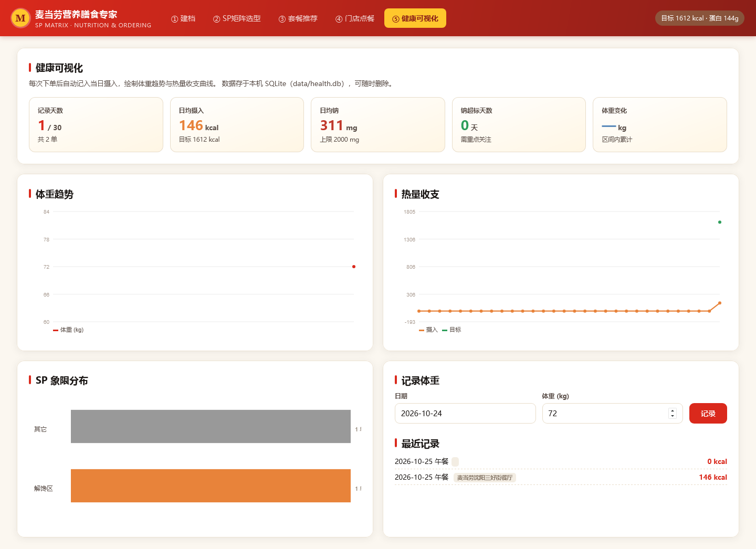Select the ④ 门店点餐 tab

click(x=355, y=18)
